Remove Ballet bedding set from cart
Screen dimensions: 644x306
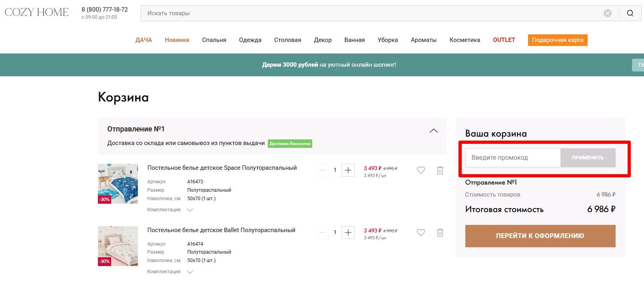(440, 232)
